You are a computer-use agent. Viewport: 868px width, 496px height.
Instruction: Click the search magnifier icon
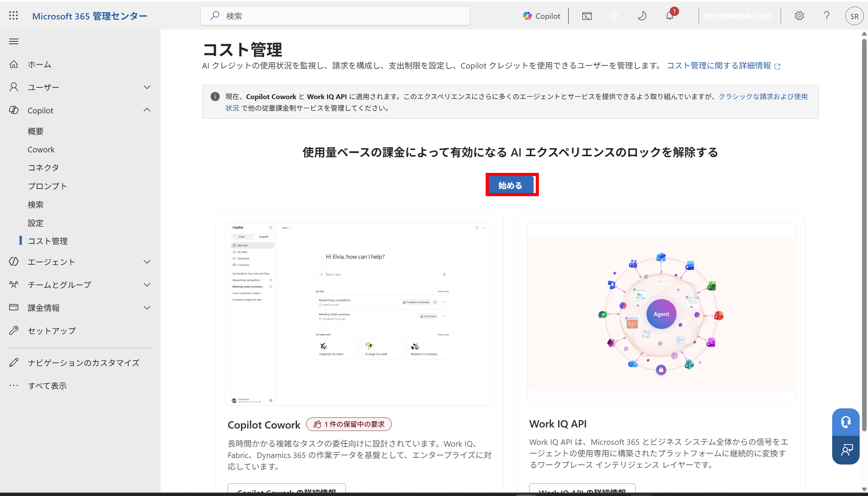pos(215,16)
